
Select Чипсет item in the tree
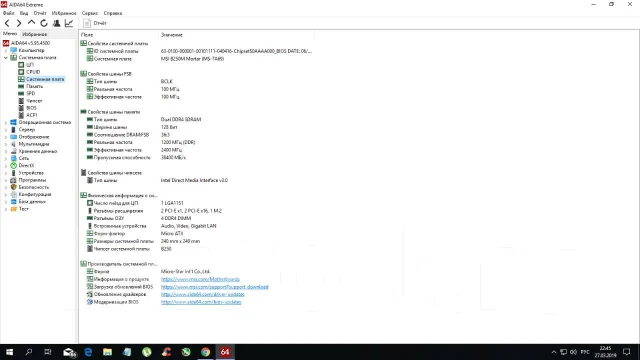point(34,100)
